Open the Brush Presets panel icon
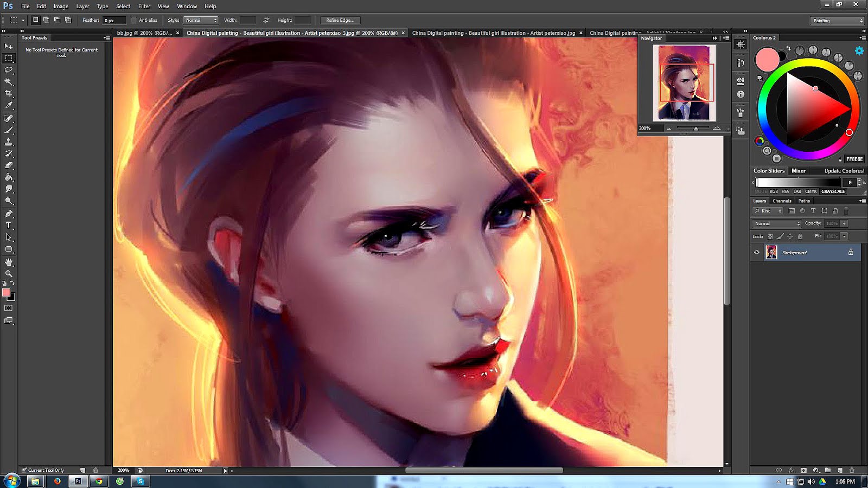Image resolution: width=868 pixels, height=488 pixels. (x=741, y=113)
